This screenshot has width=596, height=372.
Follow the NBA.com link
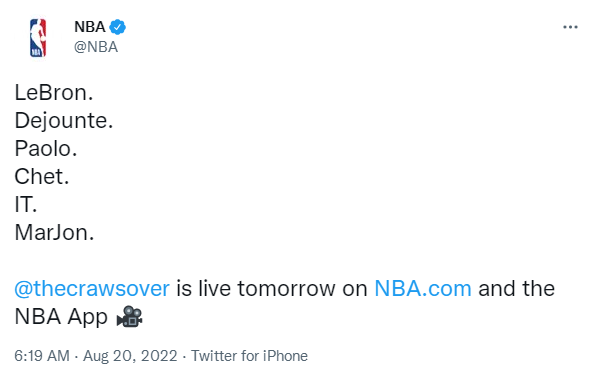point(423,289)
